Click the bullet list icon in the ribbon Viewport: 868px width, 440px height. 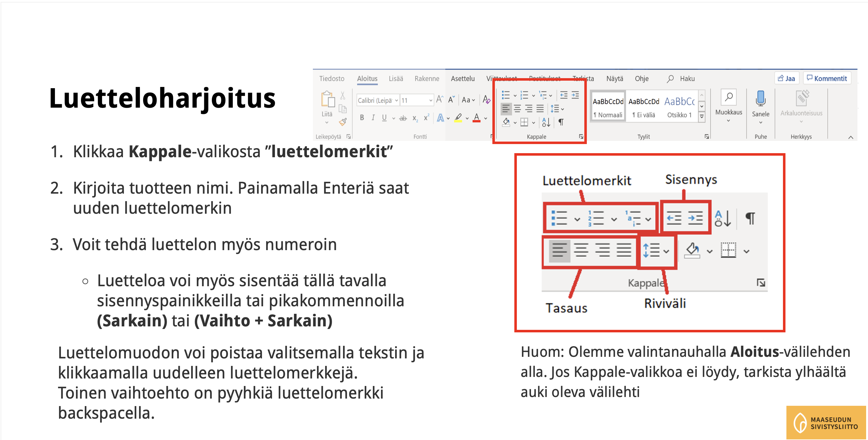(x=506, y=95)
